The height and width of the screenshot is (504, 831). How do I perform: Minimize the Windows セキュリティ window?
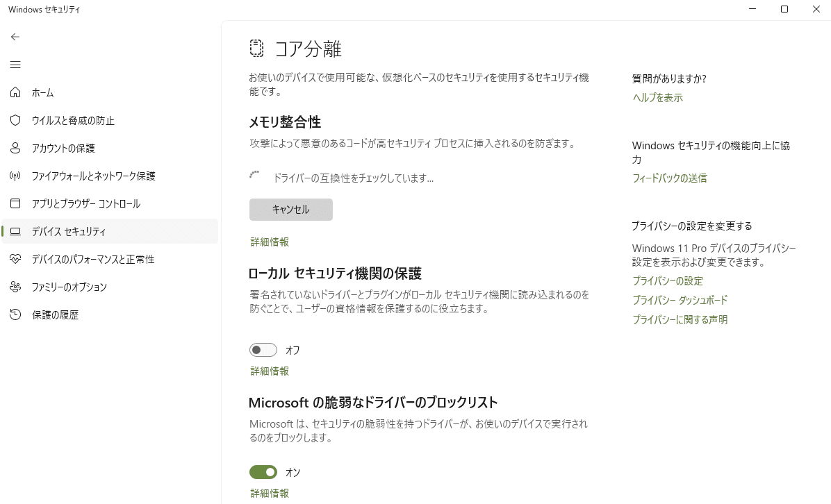click(752, 9)
